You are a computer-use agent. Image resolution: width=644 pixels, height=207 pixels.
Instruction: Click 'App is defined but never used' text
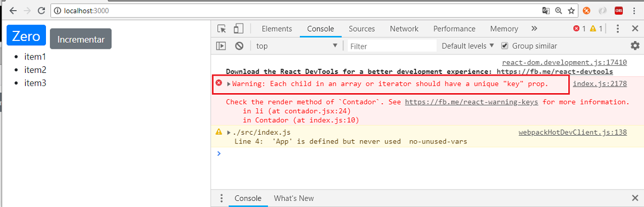pos(337,141)
